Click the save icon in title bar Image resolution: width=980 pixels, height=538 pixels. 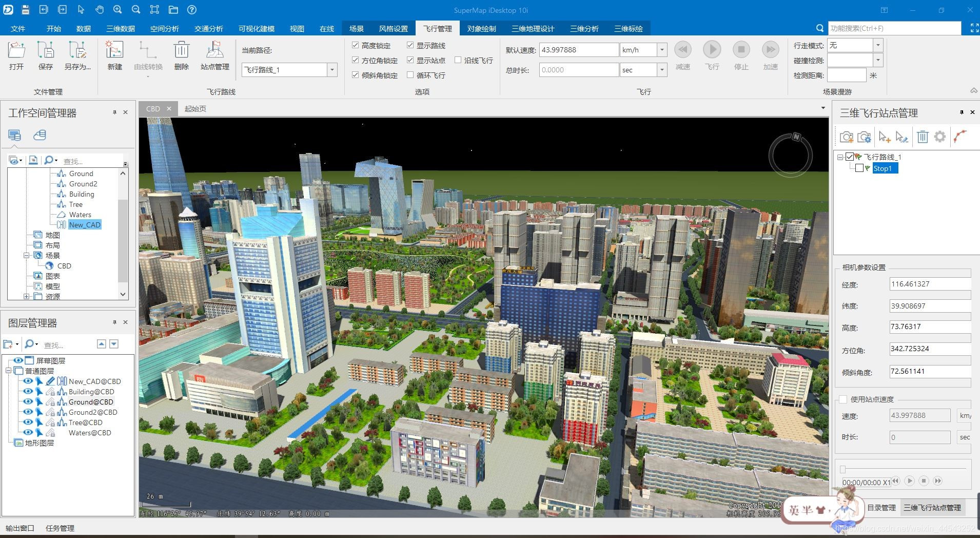pos(25,10)
